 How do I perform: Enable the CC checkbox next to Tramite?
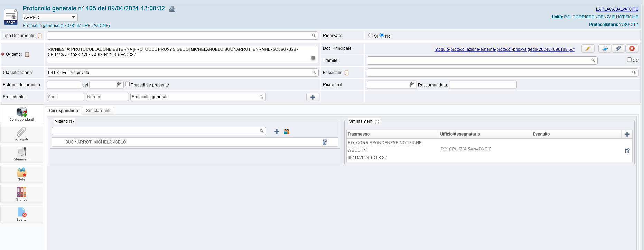(629, 60)
